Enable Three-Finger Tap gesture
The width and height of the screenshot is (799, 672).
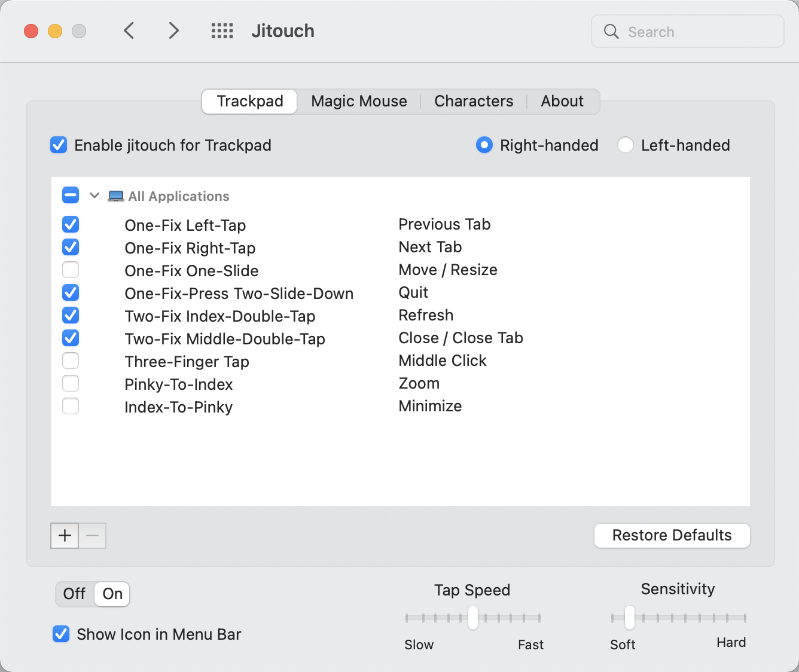click(x=71, y=361)
